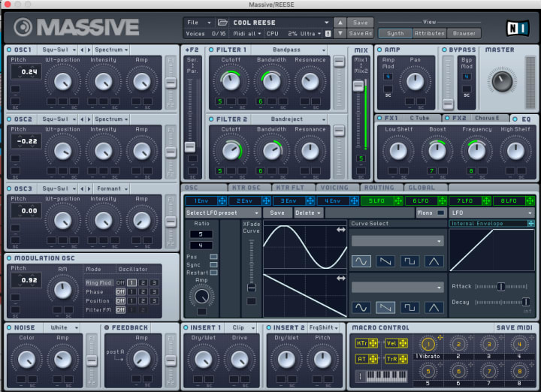The width and height of the screenshot is (541, 392).
Task: Turn Ring Mod to Off
Action: (x=120, y=282)
